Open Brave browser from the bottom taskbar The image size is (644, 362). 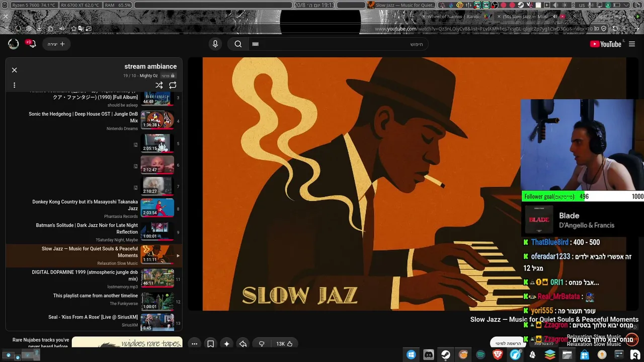click(x=498, y=355)
